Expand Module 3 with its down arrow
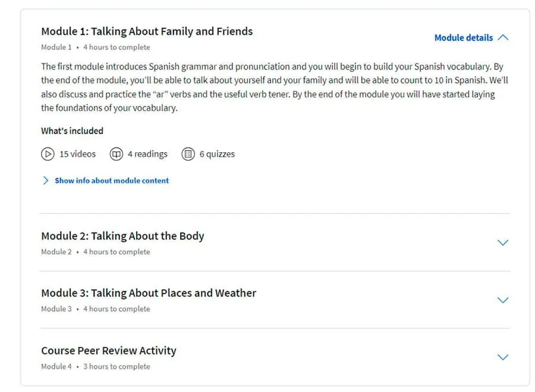Viewport: 535px width, 392px height. [x=503, y=301]
